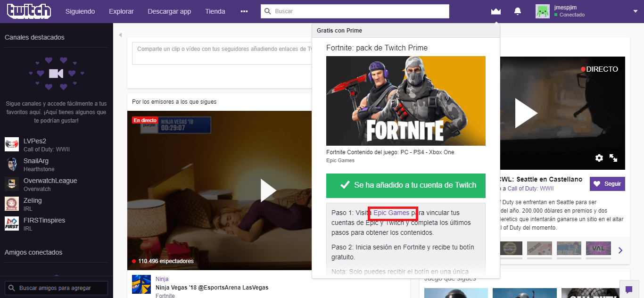Open the notifications bell

(518, 11)
